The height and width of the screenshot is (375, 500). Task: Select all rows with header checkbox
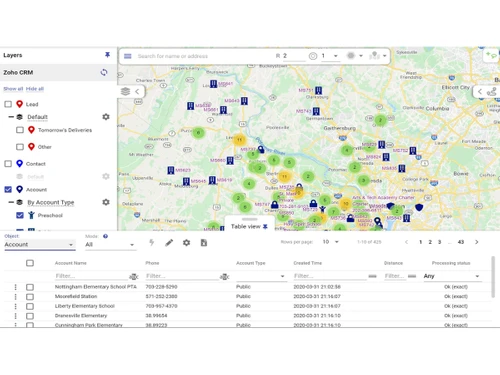point(30,263)
